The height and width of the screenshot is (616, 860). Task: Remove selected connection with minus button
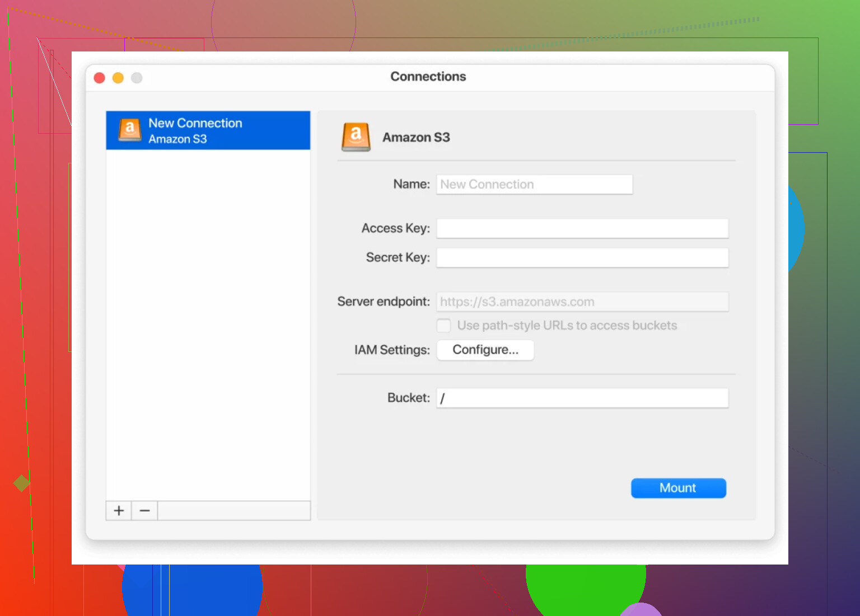coord(144,511)
